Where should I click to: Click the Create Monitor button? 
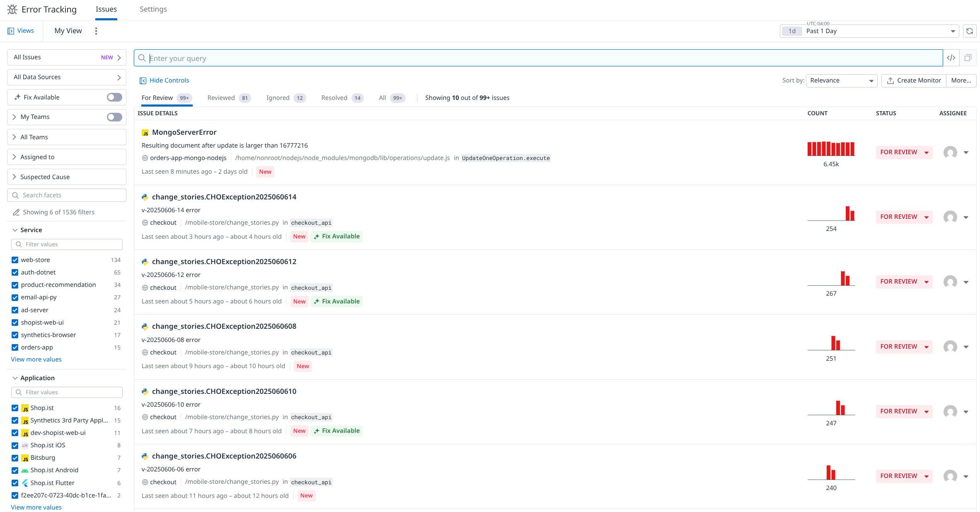pos(914,80)
